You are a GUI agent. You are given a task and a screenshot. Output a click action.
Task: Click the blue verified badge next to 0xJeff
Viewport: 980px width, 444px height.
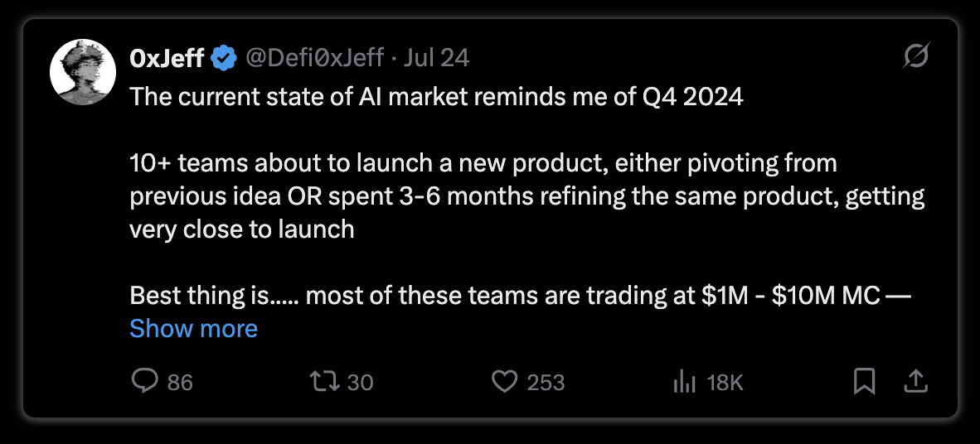point(223,58)
